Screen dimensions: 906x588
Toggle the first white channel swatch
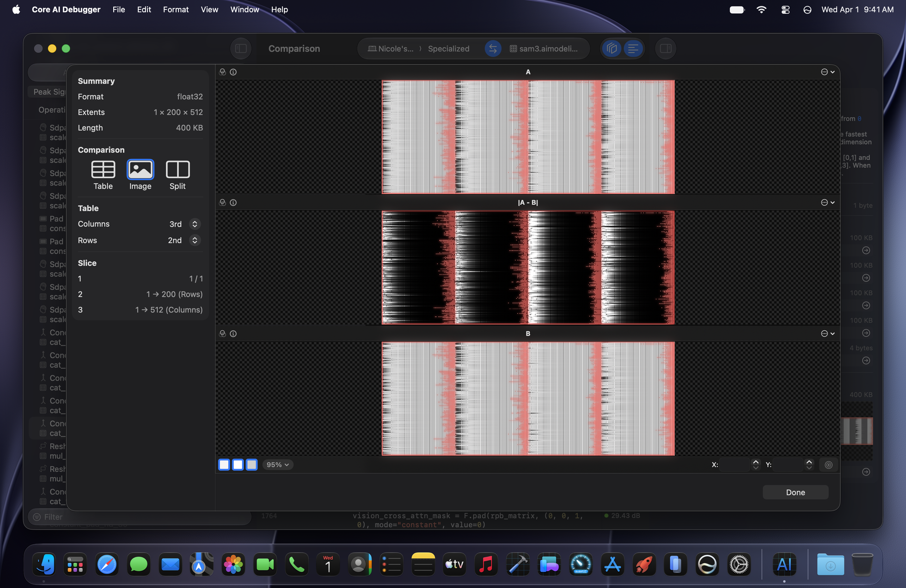[224, 465]
